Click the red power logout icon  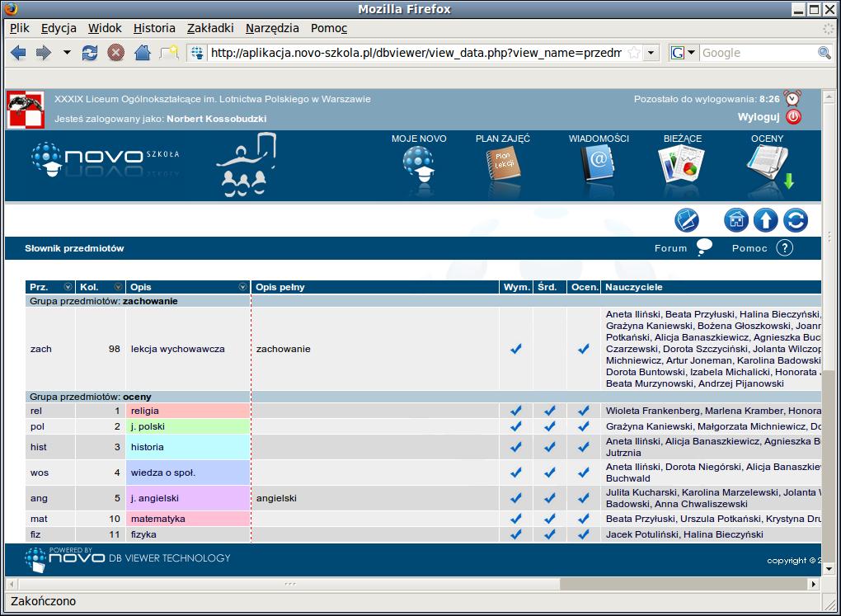794,117
